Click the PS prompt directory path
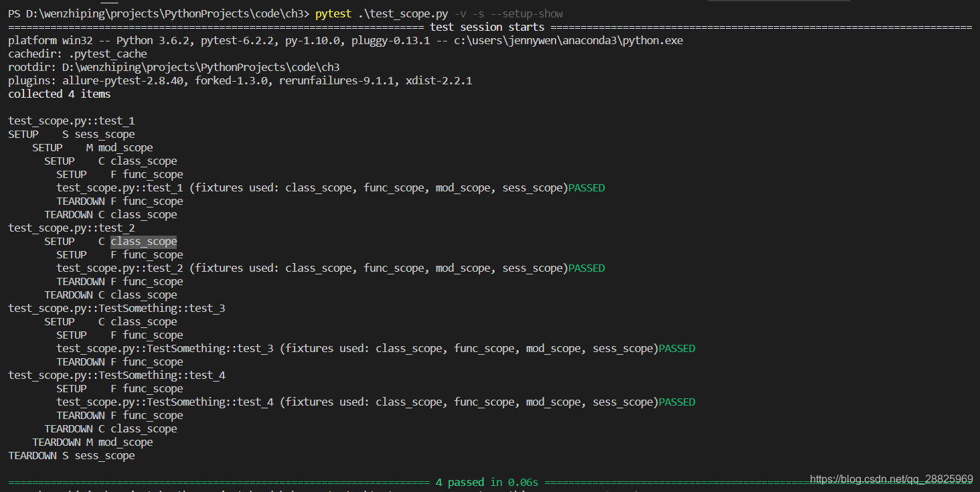980x492 pixels. (x=167, y=14)
